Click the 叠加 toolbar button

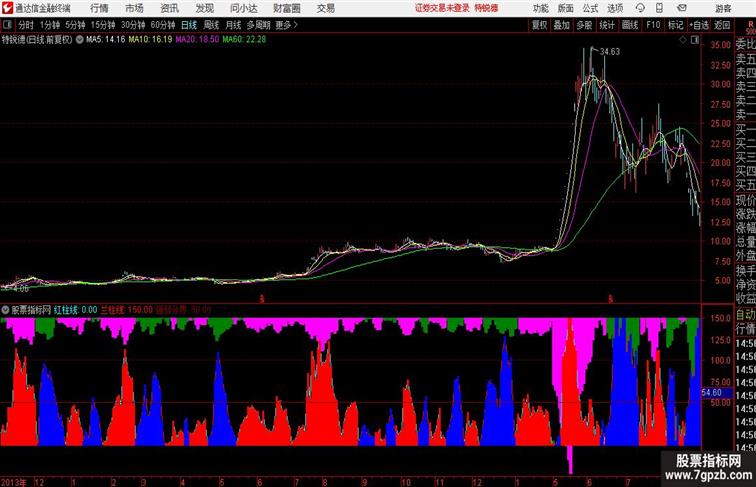(x=562, y=25)
